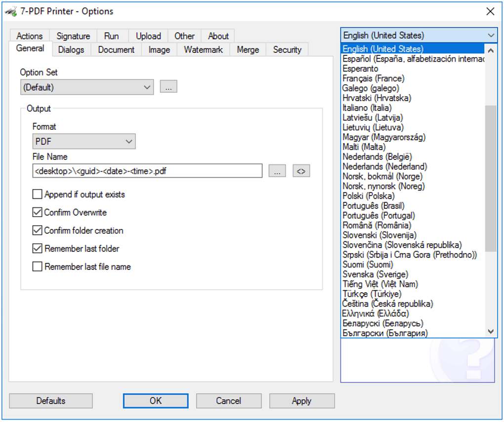Select English (United States) in language list

click(413, 49)
